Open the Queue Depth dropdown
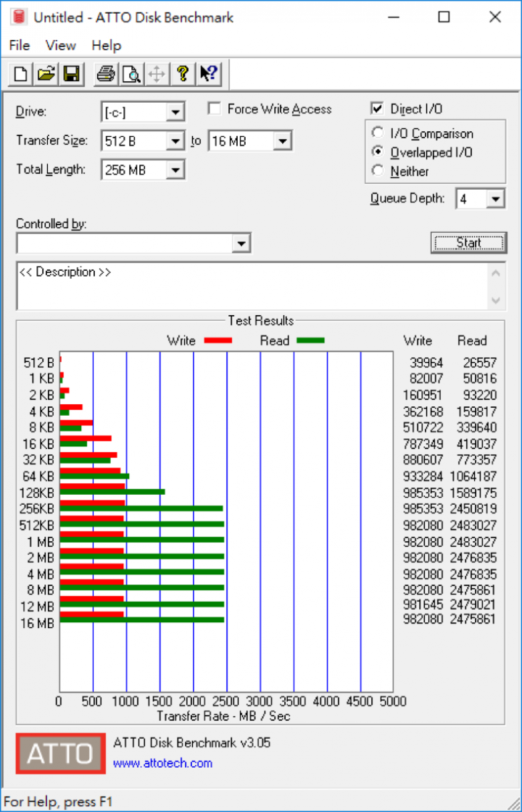Screen dimensions: 522x812 pyautogui.click(x=496, y=199)
